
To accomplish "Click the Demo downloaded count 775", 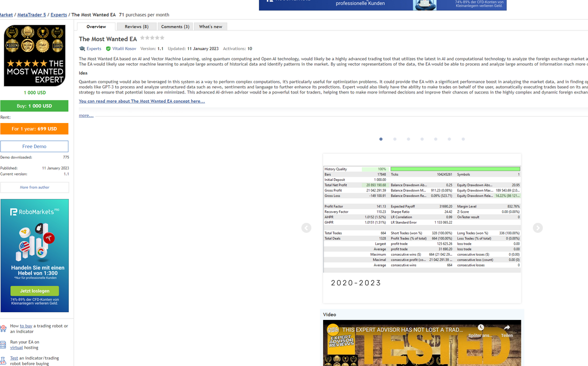I will 66,157.
